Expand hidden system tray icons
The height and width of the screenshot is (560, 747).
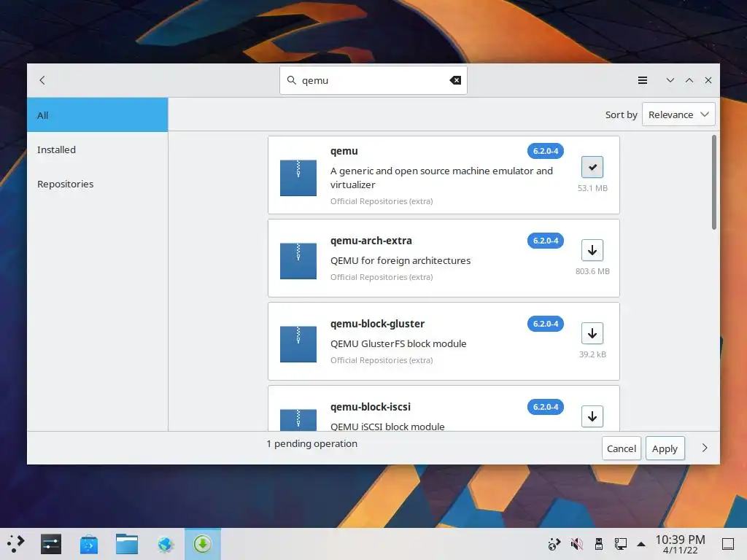click(x=641, y=544)
